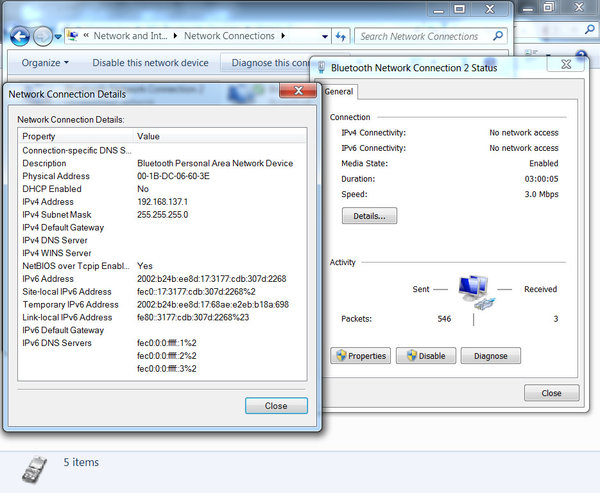Select Physical Address value 00-1B-DC-06-60-3E
600x493 pixels.
click(173, 176)
